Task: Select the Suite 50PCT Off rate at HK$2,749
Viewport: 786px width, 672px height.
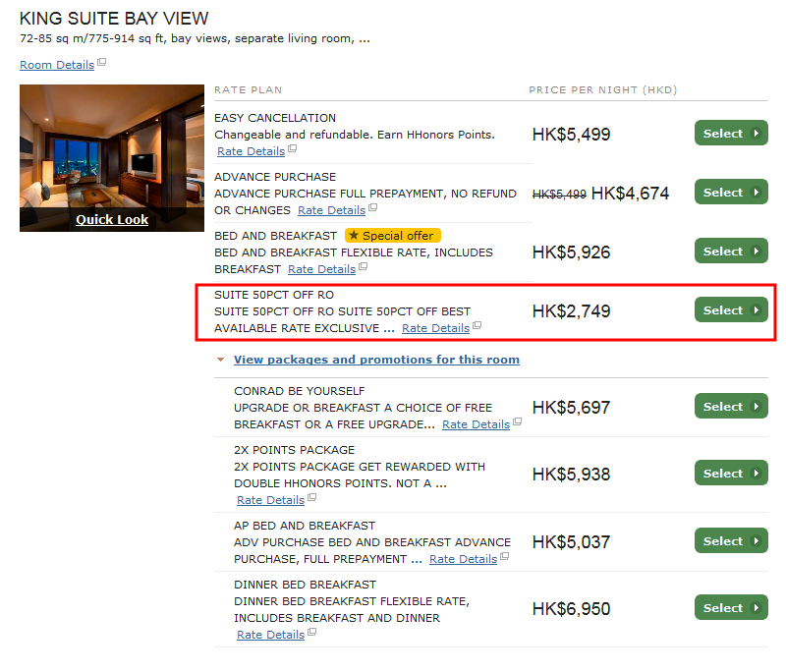Action: tap(731, 310)
